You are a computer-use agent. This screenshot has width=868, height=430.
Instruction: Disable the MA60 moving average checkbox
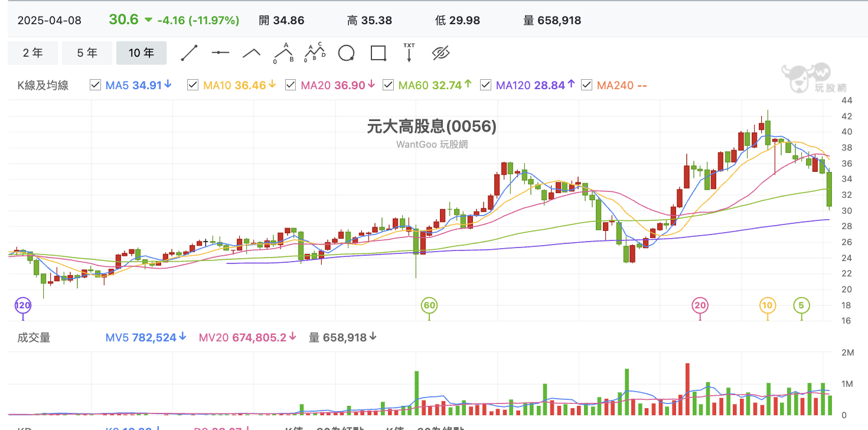(x=388, y=85)
